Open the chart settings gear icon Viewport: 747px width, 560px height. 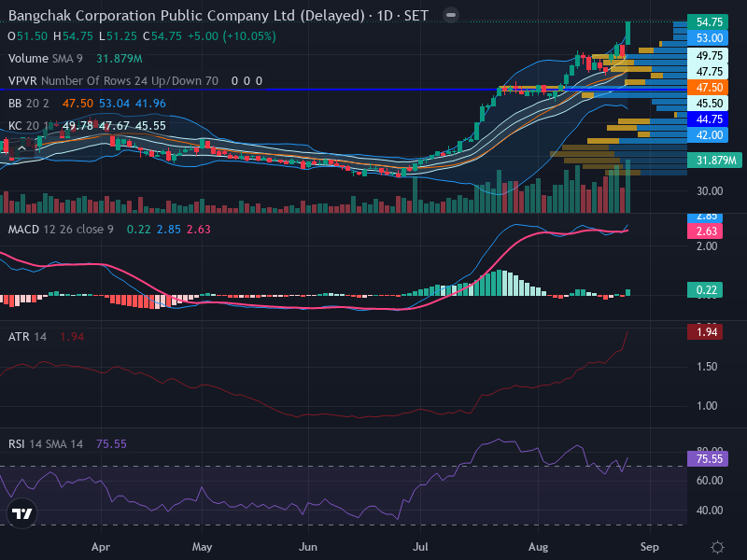717,547
